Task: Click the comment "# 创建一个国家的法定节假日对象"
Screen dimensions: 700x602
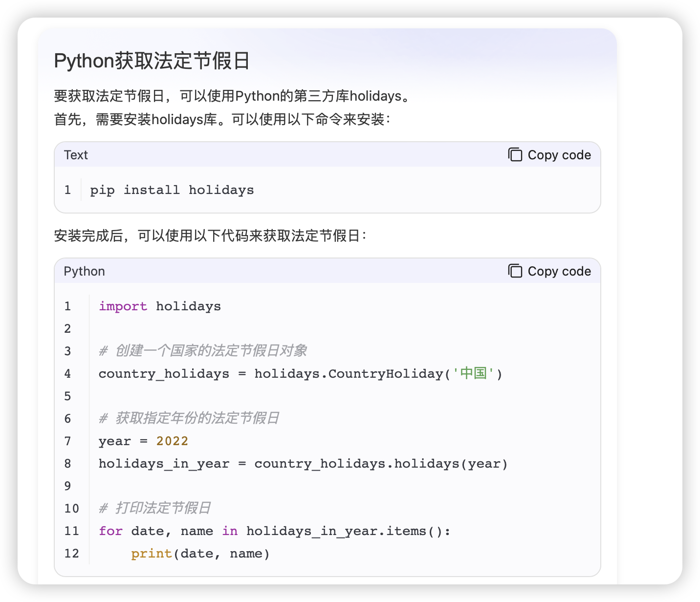Action: click(203, 351)
